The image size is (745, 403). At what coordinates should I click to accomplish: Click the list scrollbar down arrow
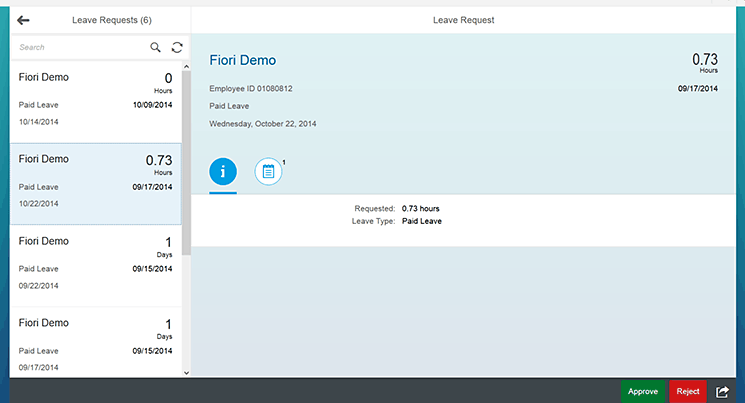186,373
